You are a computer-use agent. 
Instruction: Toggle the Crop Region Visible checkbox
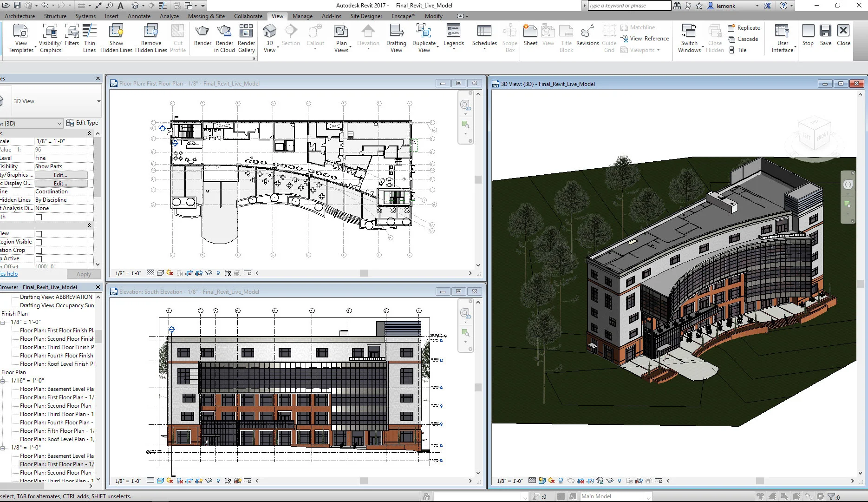click(39, 242)
